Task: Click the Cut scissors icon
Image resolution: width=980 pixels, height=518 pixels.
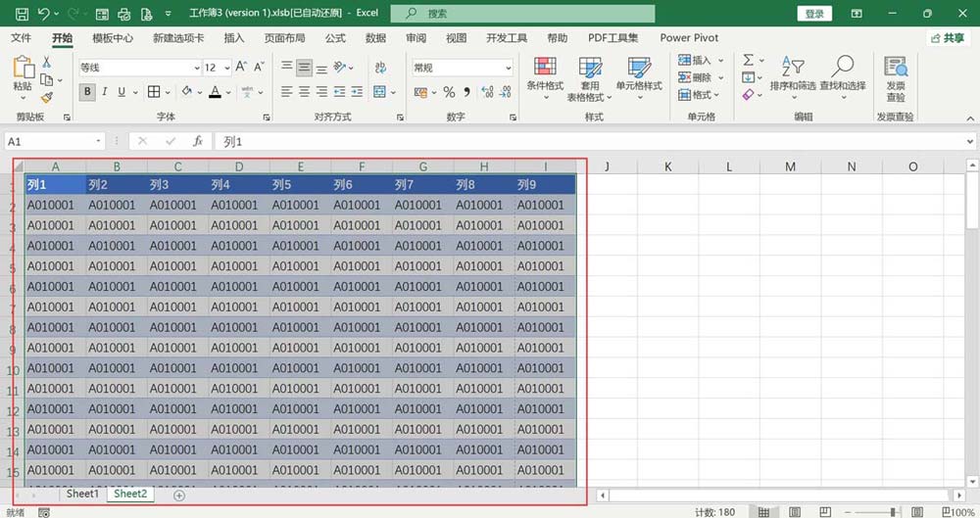Action: click(46, 62)
